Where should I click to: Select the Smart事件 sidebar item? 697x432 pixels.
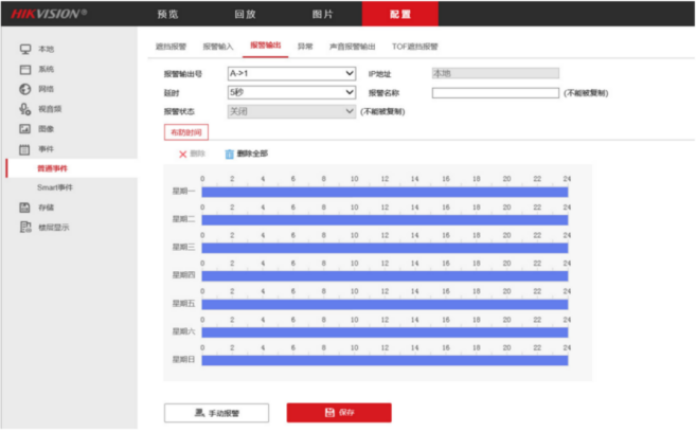point(55,188)
